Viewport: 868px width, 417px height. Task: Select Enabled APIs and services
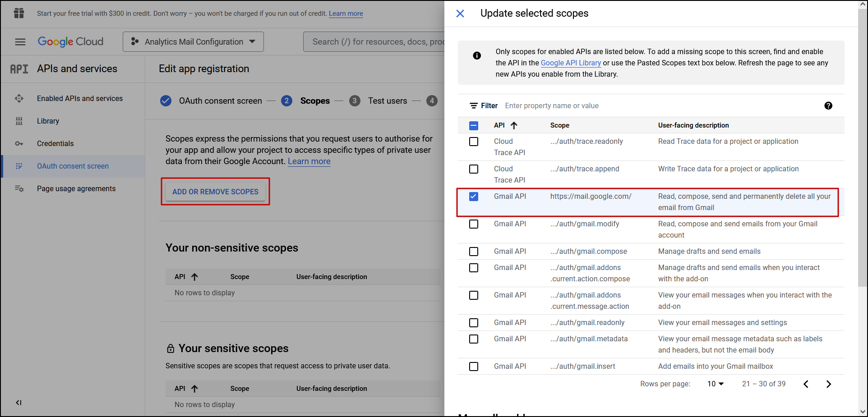[80, 98]
